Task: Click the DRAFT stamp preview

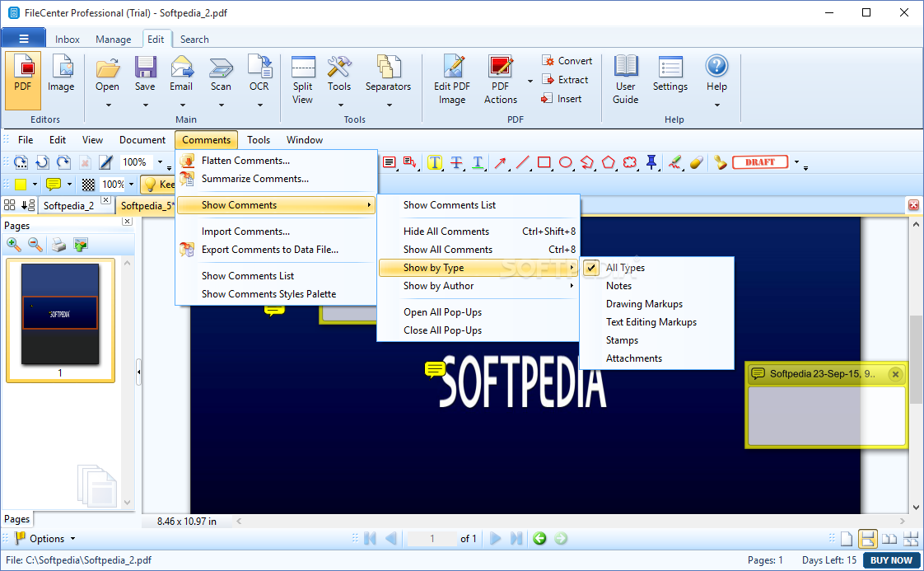Action: pos(760,162)
